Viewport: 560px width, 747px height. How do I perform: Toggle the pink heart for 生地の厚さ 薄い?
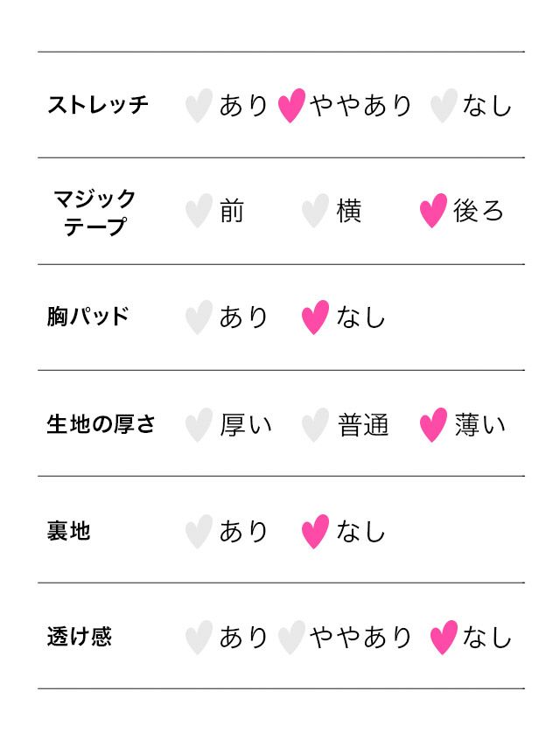pyautogui.click(x=433, y=424)
